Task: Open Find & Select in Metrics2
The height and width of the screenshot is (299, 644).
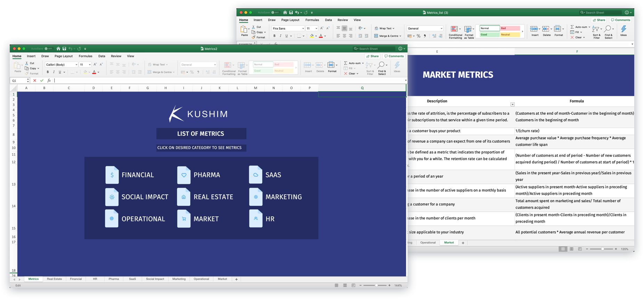Action: 382,68
